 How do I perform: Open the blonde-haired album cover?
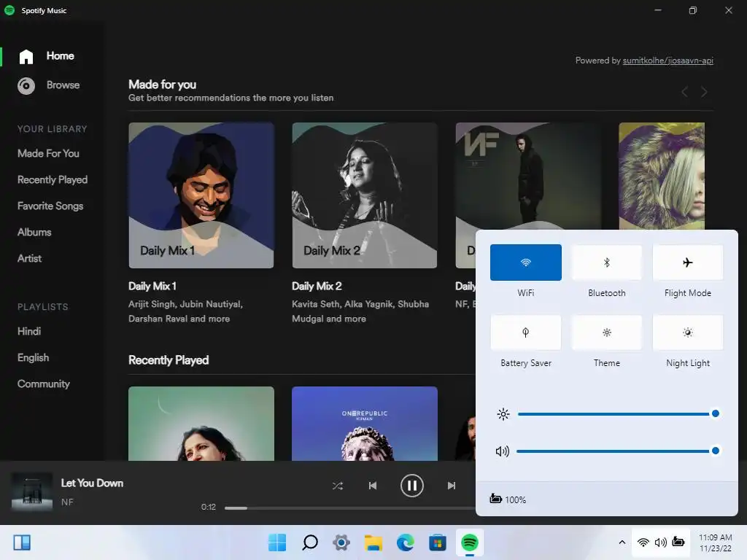[x=662, y=176]
